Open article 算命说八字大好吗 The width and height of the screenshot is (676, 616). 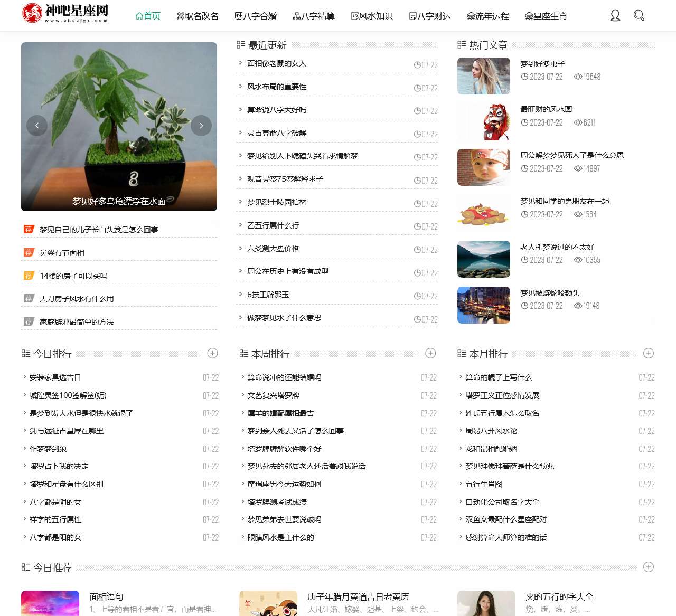(277, 110)
